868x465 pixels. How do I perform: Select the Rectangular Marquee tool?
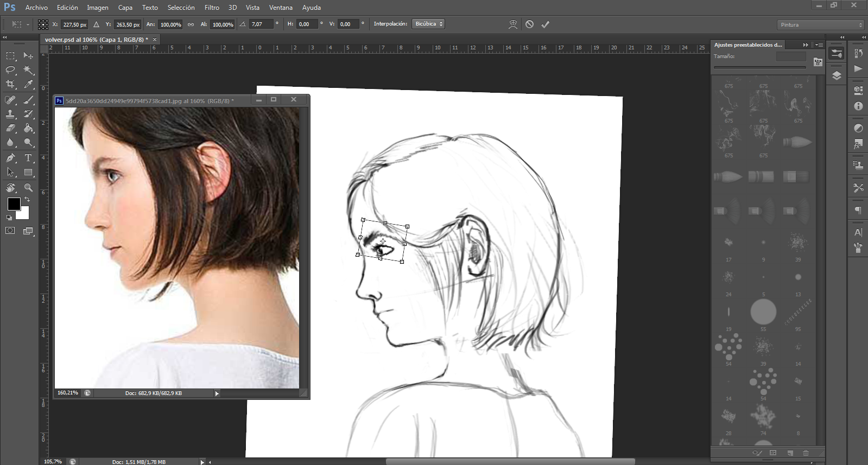10,55
